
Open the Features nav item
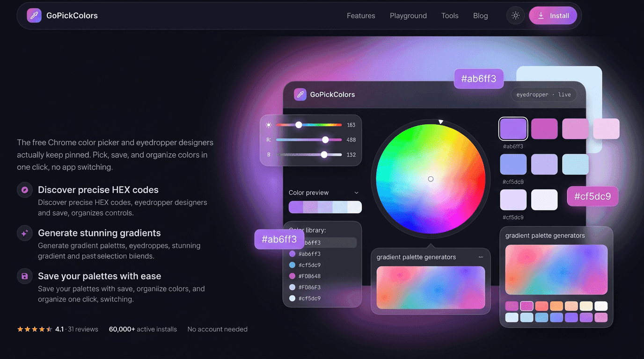click(x=361, y=15)
